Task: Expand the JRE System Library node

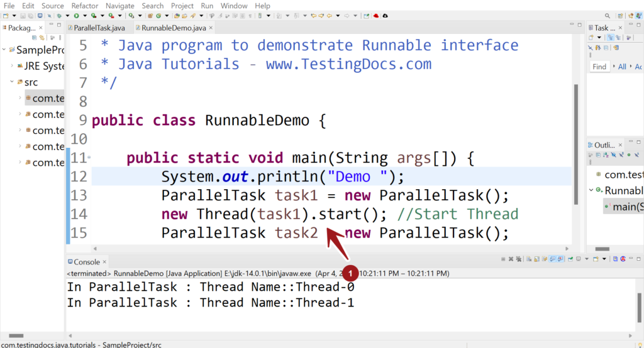Action: (x=11, y=66)
